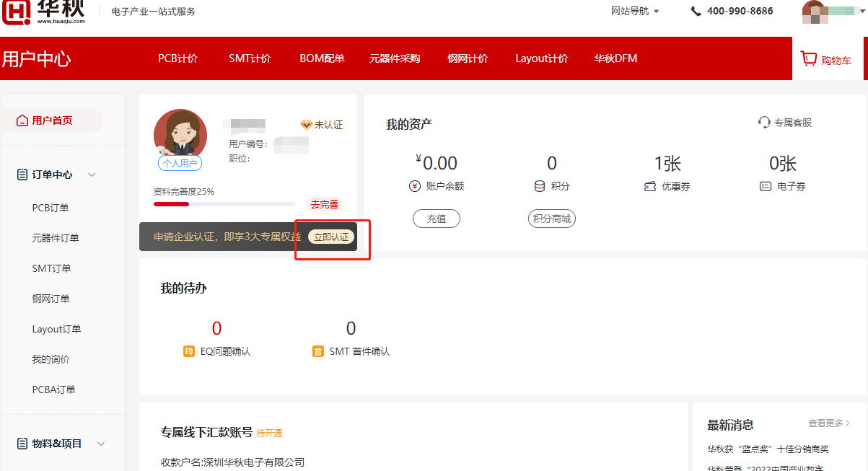Click the SMT 首件确认 icon
The width and height of the screenshot is (868, 471).
[x=318, y=351]
